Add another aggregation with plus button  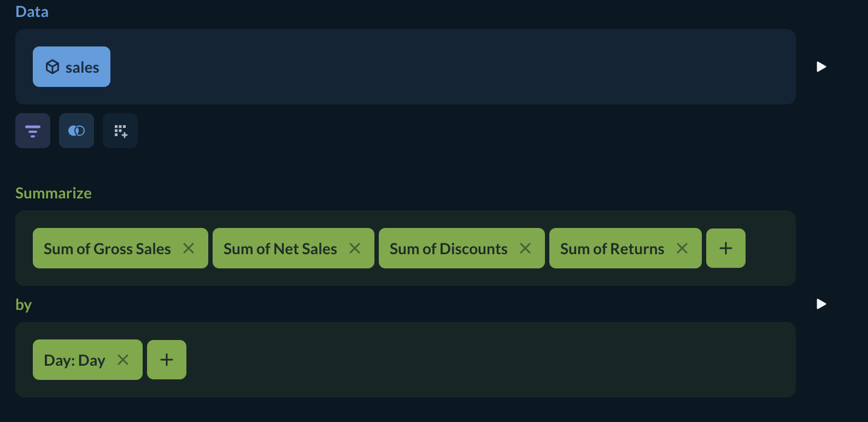726,248
